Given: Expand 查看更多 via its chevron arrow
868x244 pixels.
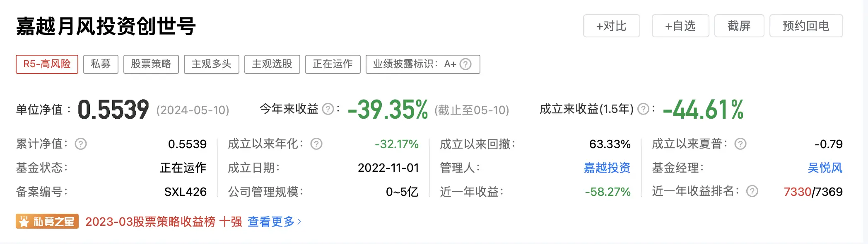Looking at the screenshot, I should [x=300, y=222].
